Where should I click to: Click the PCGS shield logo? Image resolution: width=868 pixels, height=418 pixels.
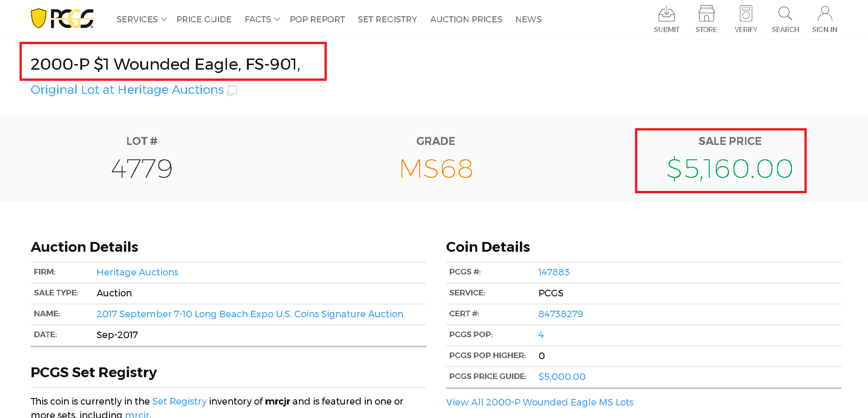click(39, 19)
